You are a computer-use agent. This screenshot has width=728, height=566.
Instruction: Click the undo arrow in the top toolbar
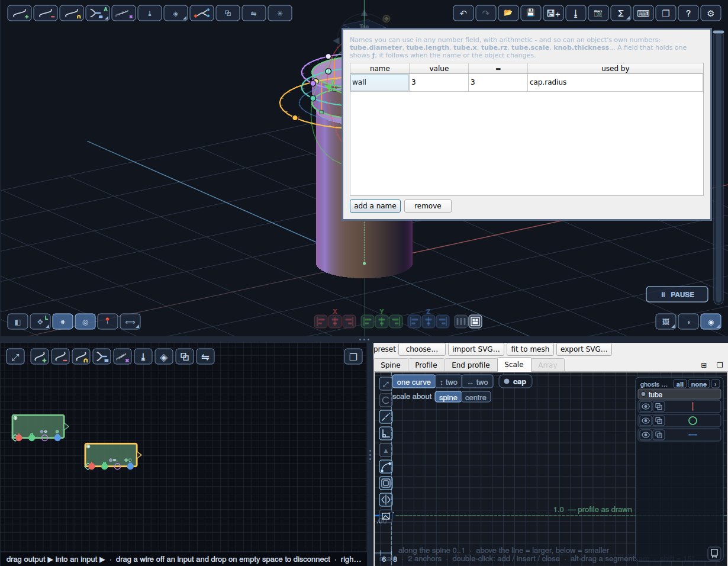(463, 13)
